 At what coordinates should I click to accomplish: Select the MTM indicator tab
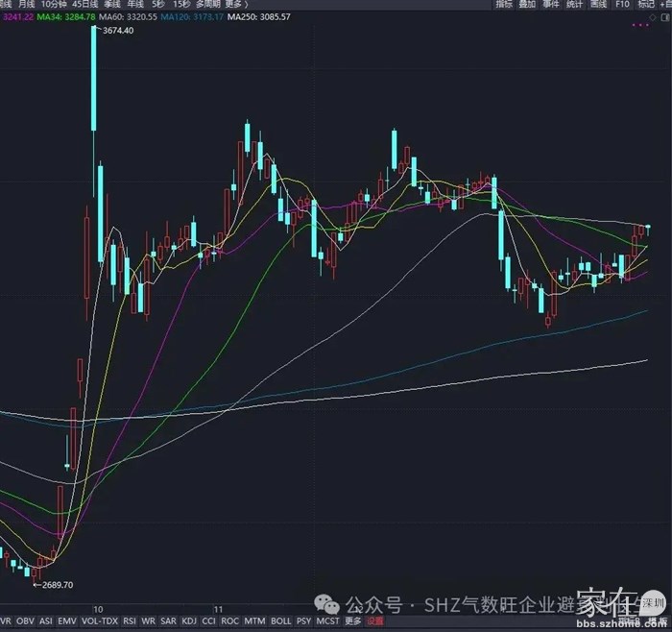click(x=254, y=621)
